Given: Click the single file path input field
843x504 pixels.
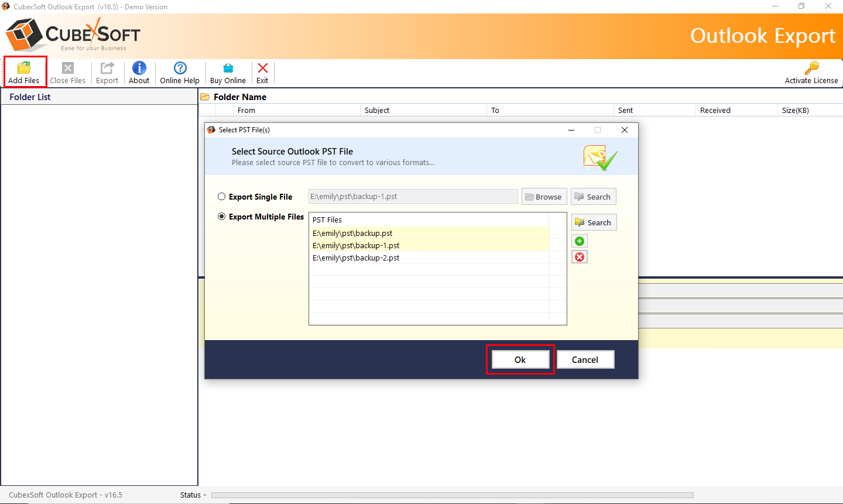Looking at the screenshot, I should point(413,197).
